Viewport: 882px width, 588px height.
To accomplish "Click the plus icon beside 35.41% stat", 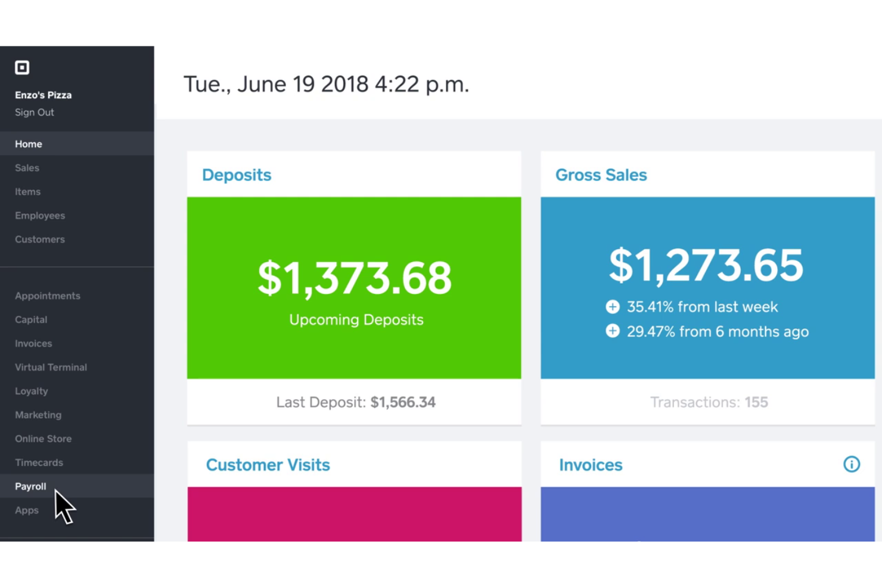I will [613, 306].
